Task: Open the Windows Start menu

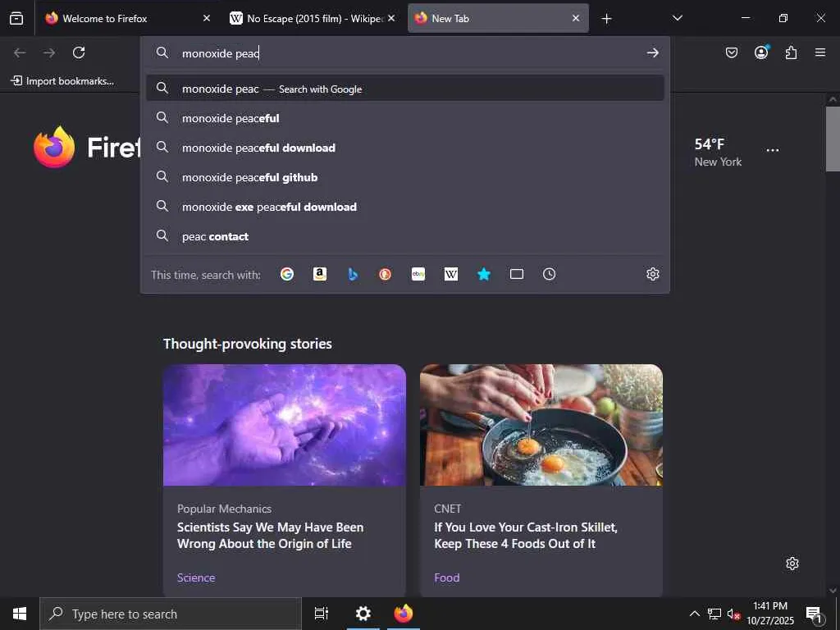Action: pos(20,614)
